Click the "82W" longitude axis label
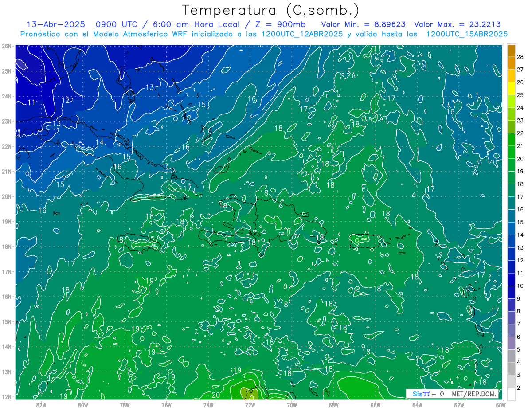This screenshot has width=532, height=411. pos(41,405)
